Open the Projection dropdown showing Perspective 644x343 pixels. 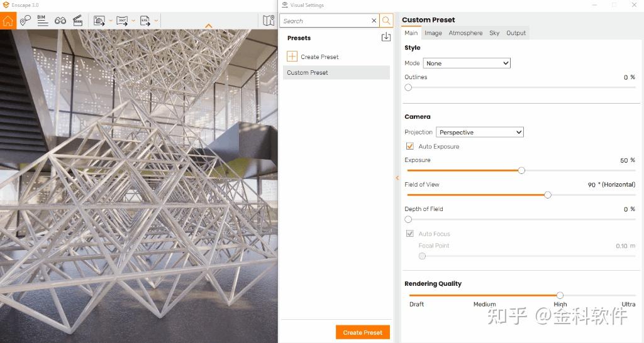pos(480,132)
